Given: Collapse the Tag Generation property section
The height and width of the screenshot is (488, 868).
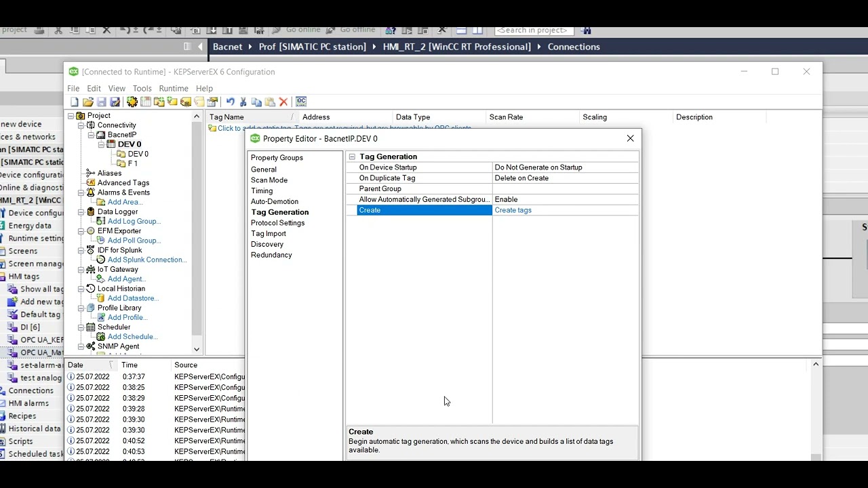Looking at the screenshot, I should [x=352, y=157].
